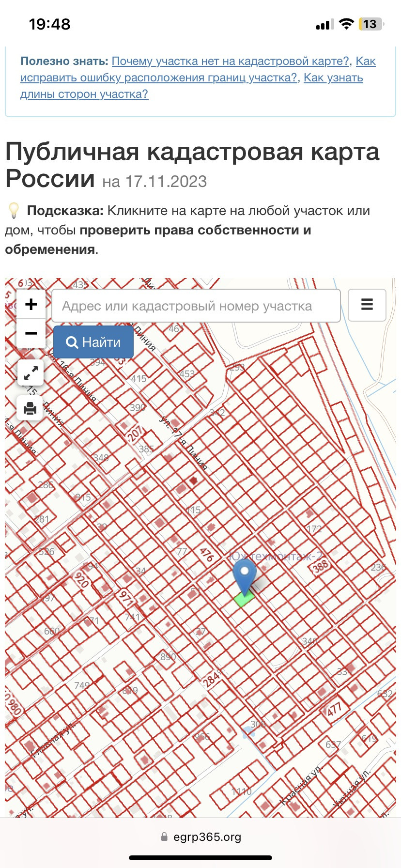Click the parcel labeled 453

pyautogui.click(x=187, y=373)
